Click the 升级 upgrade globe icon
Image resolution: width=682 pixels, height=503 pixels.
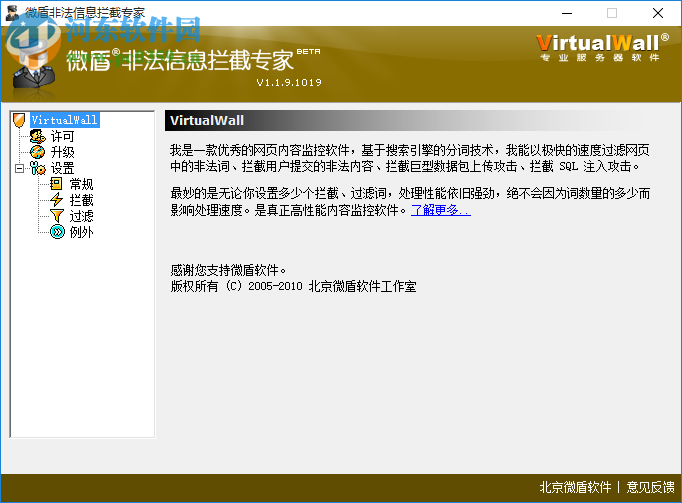click(38, 152)
